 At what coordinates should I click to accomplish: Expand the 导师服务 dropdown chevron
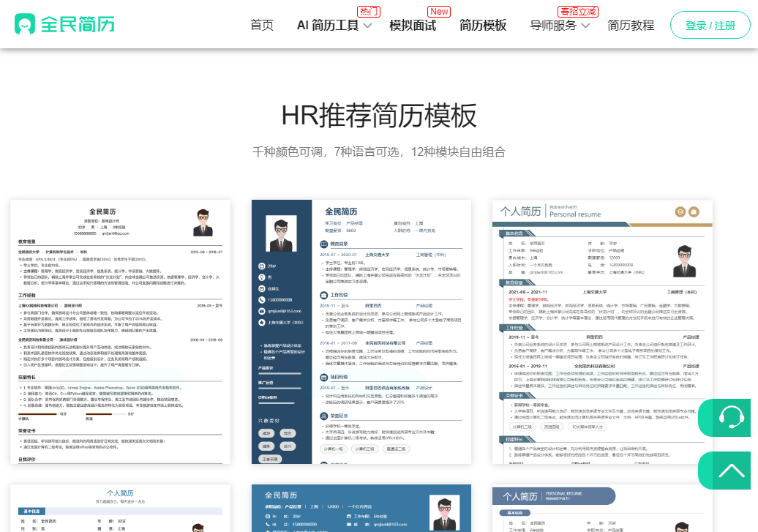[x=585, y=26]
